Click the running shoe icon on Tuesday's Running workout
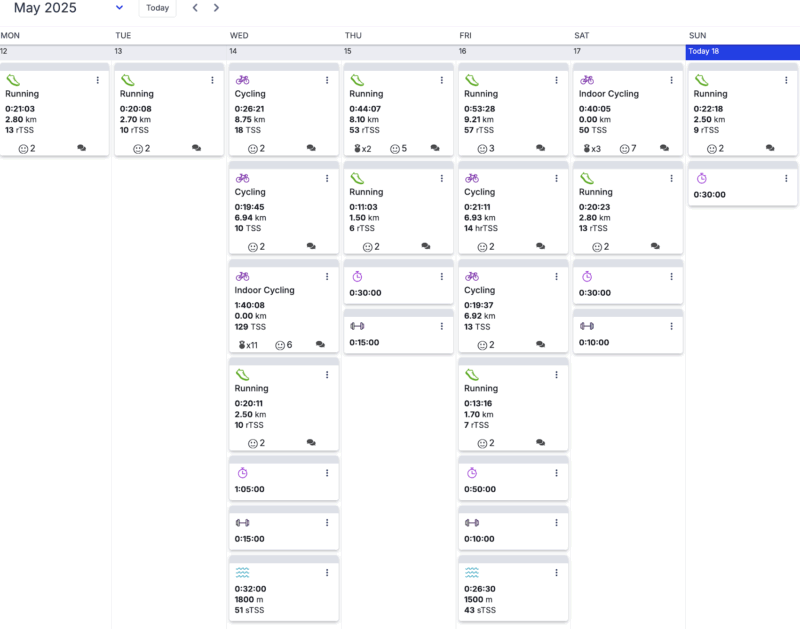The width and height of the screenshot is (800, 629). click(x=128, y=80)
